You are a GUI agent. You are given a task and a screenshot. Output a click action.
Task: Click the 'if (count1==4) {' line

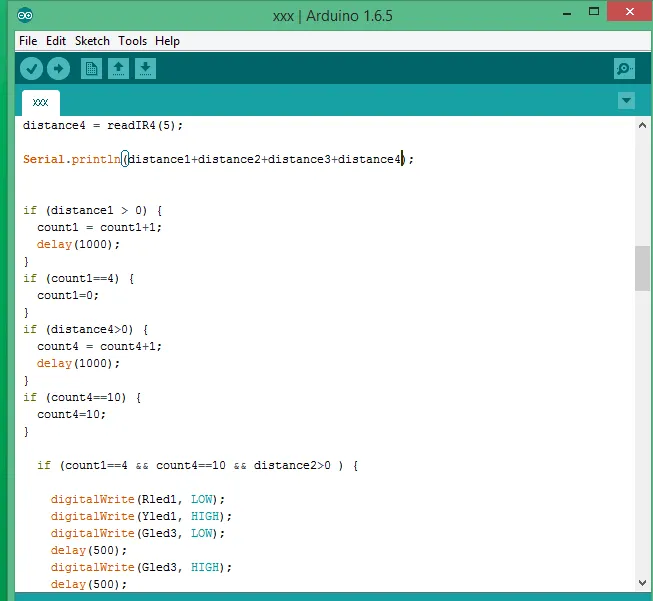[x=79, y=278]
